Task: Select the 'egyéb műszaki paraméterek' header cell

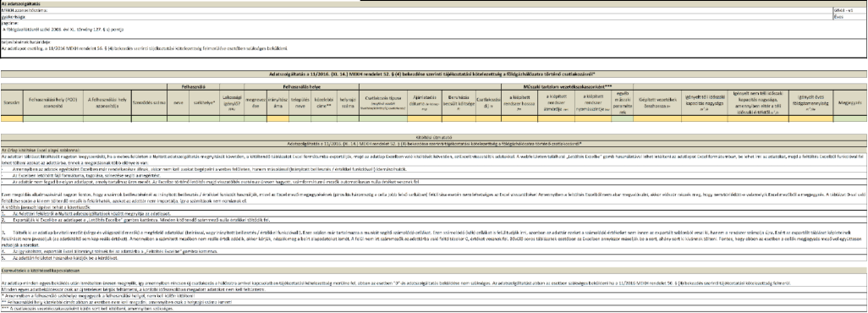Action: pyautogui.click(x=623, y=102)
